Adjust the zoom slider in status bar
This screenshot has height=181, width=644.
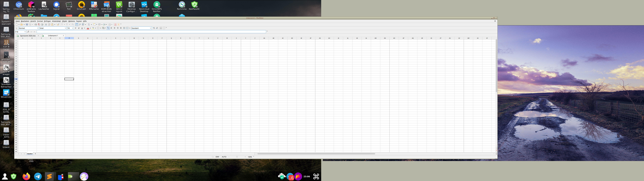(237, 157)
